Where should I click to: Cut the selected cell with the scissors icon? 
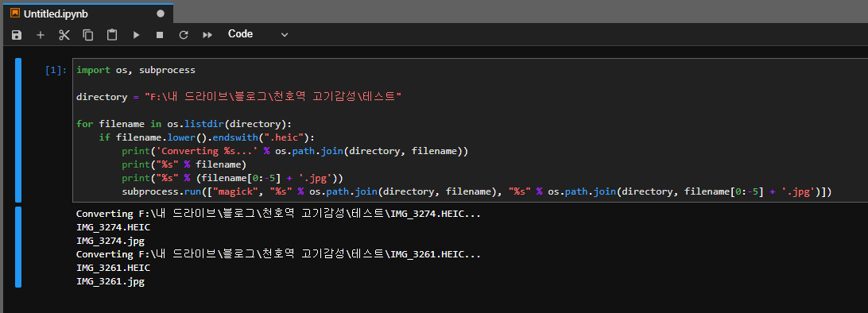[x=64, y=35]
